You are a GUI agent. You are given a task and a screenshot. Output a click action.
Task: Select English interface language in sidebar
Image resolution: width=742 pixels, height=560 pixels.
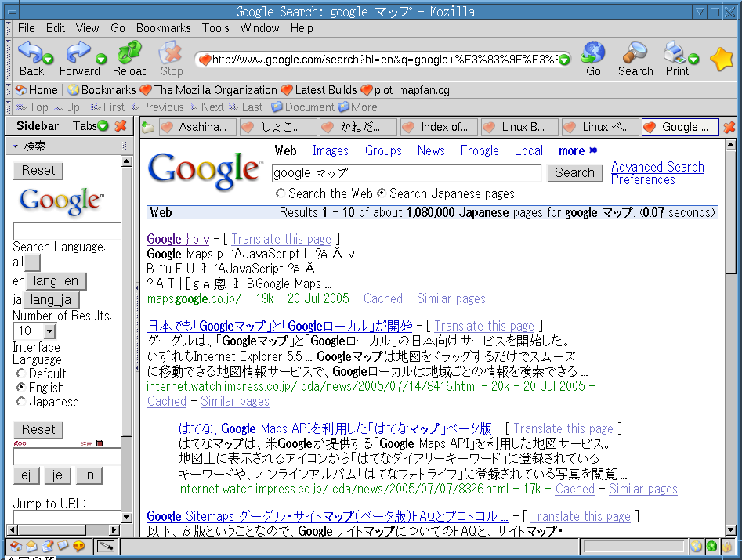point(20,388)
